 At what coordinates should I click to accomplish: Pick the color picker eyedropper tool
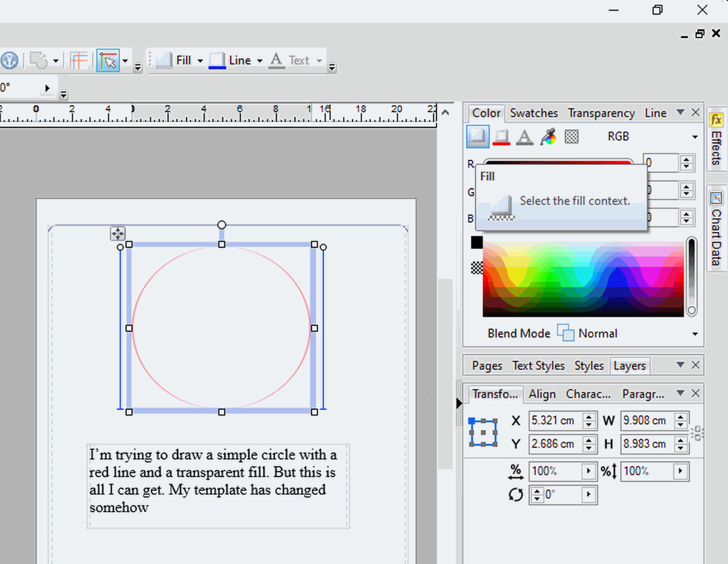548,137
